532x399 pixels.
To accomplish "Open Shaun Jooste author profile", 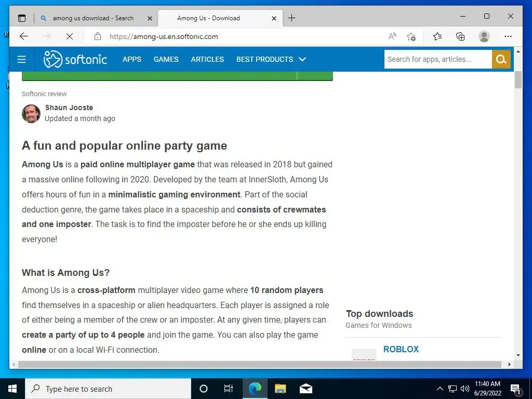I will (69, 108).
